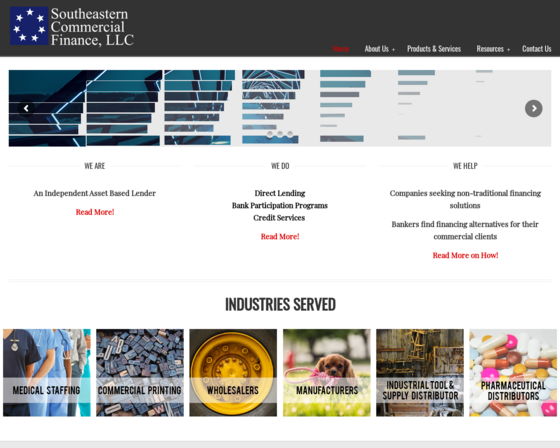Select the second slider pagination dot
560x448 pixels.
pos(280,134)
